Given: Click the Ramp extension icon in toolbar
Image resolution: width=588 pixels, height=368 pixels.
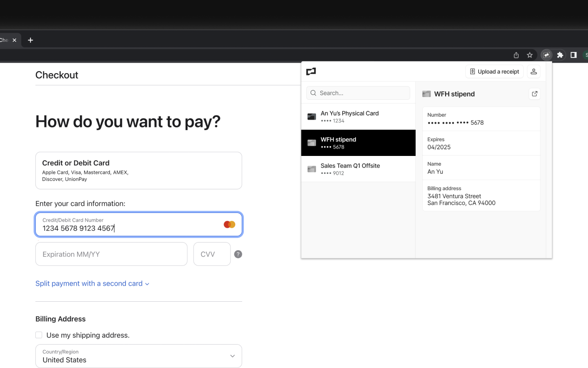Looking at the screenshot, I should [546, 55].
